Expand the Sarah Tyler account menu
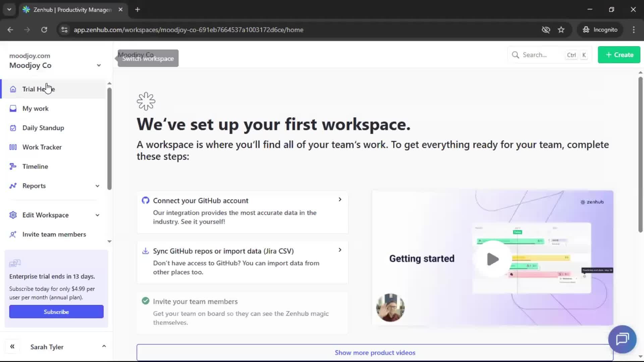644x362 pixels. click(104, 346)
